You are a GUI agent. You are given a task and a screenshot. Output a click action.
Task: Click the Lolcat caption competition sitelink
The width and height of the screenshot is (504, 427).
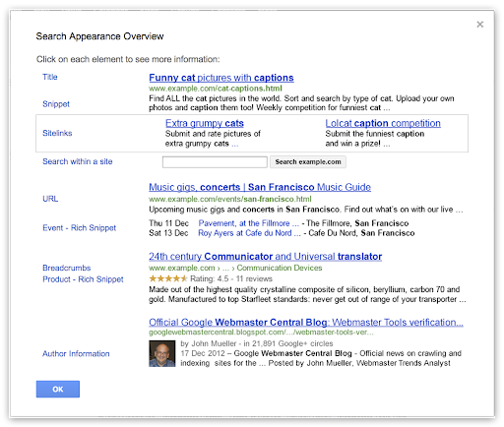coord(383,123)
